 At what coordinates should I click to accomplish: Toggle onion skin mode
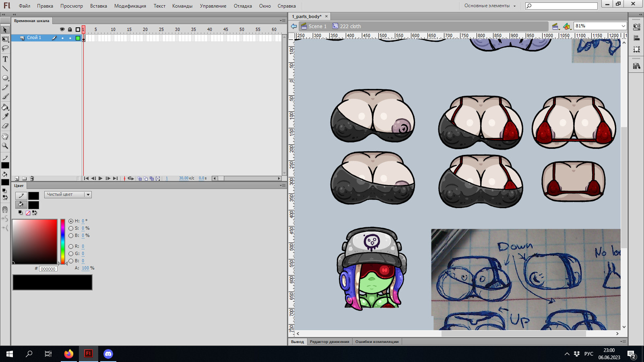tap(140, 179)
